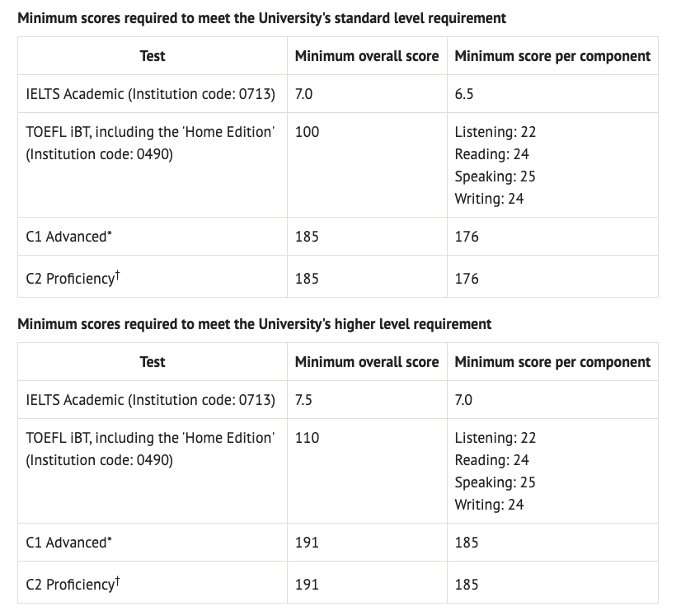Image resolution: width=681 pixels, height=616 pixels.
Task: Click the dagger footnote in higher table's C2 Proficiency
Action: 118,581
